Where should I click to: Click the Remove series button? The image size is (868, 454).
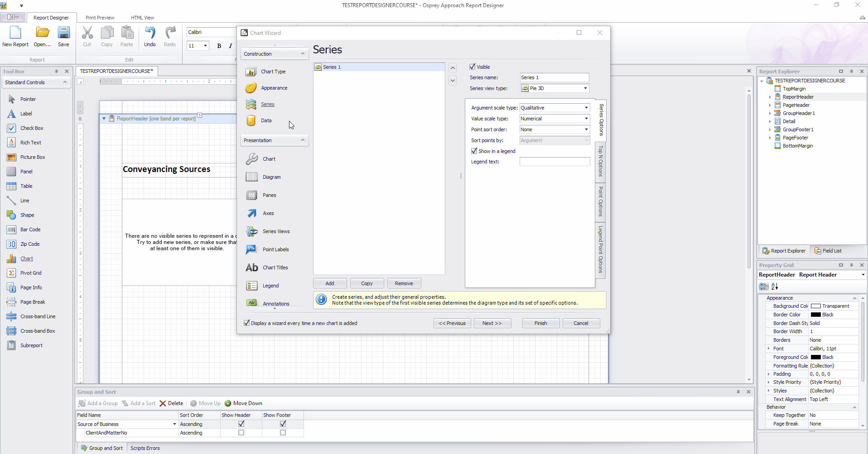404,283
